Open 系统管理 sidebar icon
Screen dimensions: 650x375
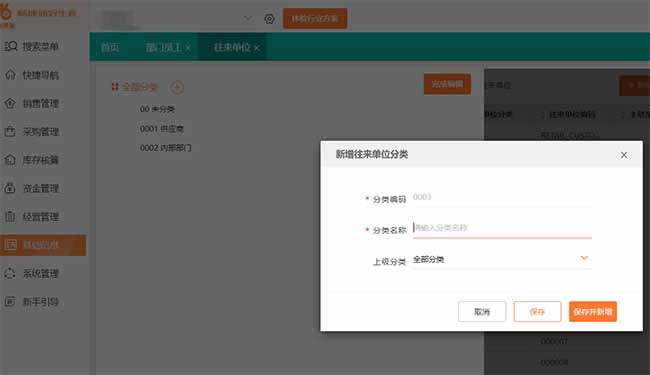pos(10,273)
